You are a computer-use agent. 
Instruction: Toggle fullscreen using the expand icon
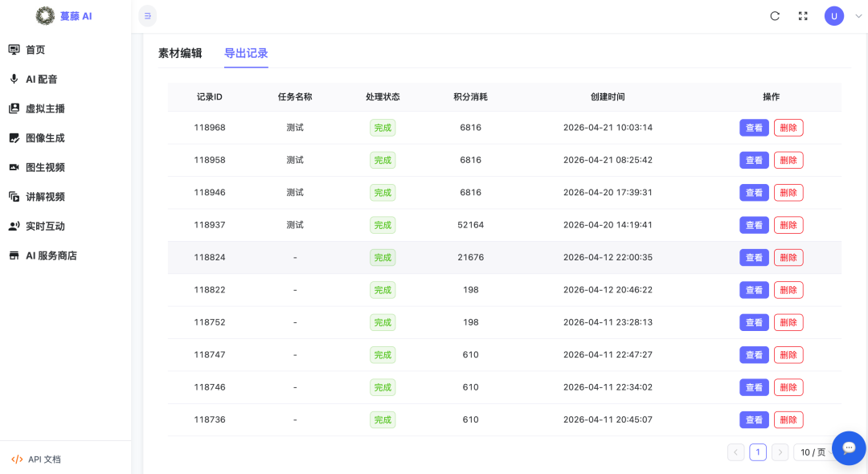coord(803,16)
